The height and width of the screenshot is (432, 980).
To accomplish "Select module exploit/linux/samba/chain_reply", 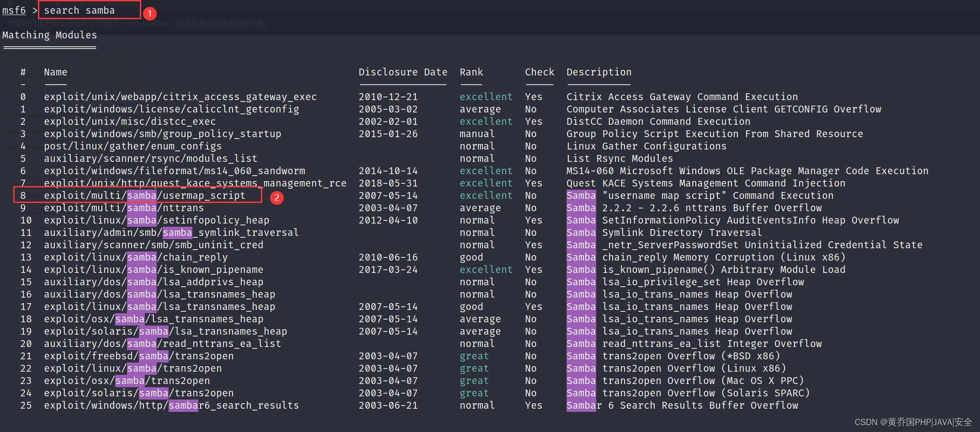I will coord(136,257).
